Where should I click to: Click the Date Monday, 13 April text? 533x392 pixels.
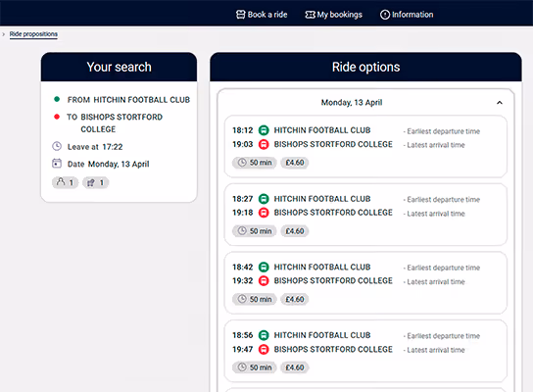pos(108,164)
